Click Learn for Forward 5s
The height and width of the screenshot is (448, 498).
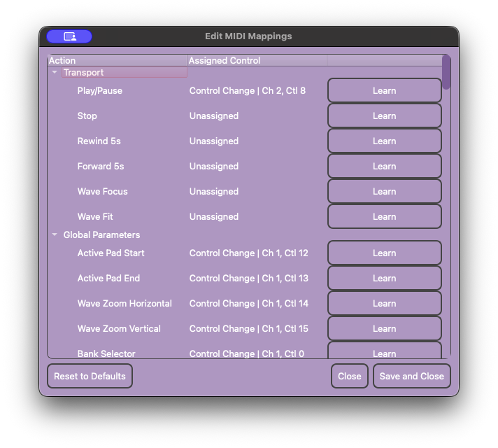(384, 166)
